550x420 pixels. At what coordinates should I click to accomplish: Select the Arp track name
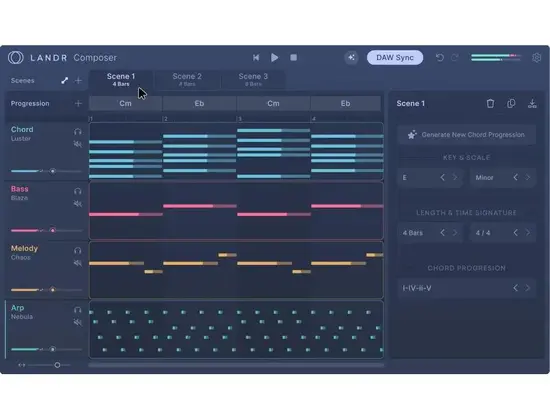18,308
